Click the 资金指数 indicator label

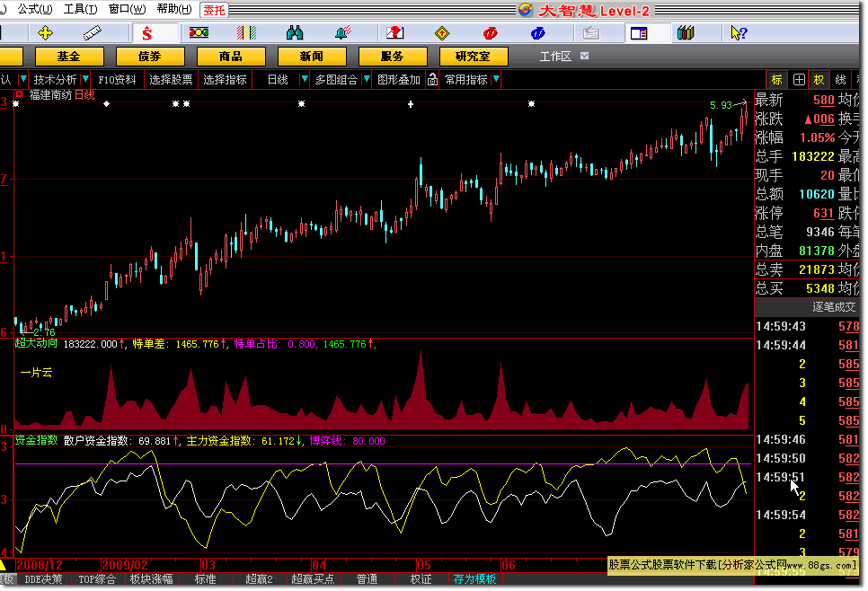36,440
